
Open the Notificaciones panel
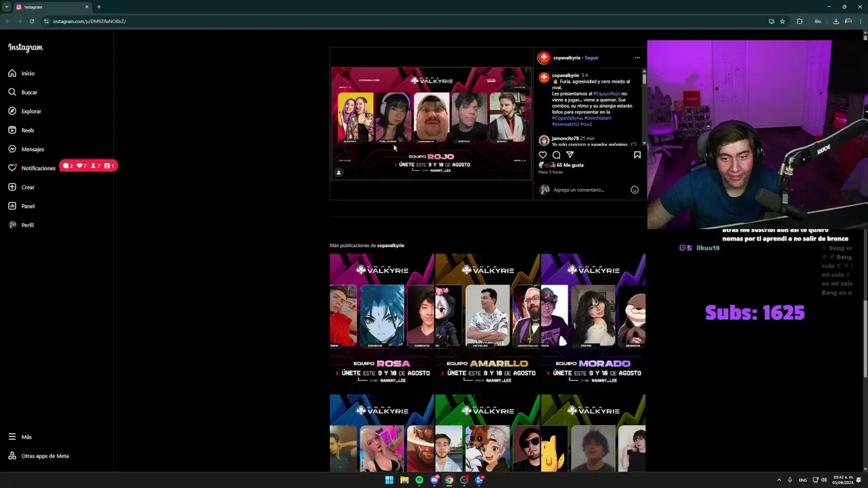(32, 168)
